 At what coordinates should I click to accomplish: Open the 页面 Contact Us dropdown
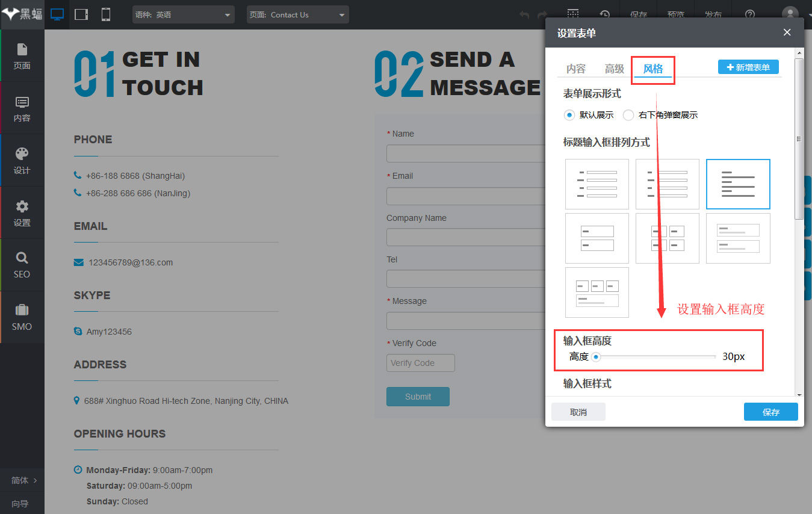pyautogui.click(x=297, y=14)
